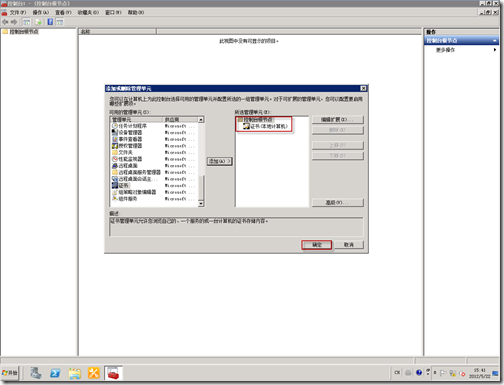Viewport: 504px width, 385px height.
Task: Launch PowerShell from the taskbar
Action: (55, 373)
